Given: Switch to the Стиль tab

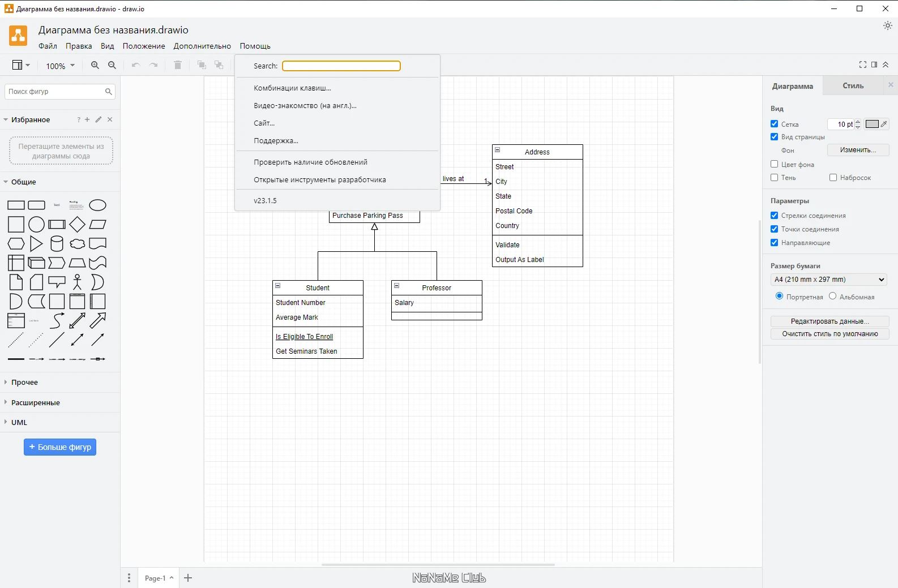Looking at the screenshot, I should point(853,86).
